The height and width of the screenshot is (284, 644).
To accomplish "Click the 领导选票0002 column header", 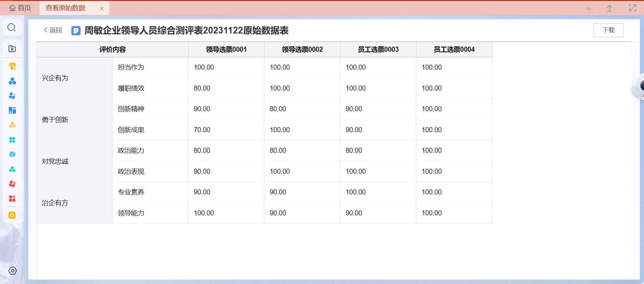I will (302, 49).
